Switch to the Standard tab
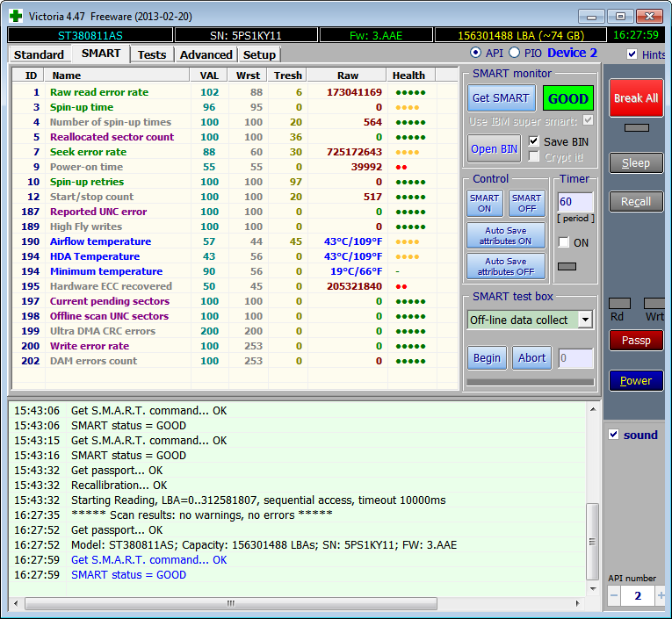Viewport: 672px width, 619px height. [39, 54]
